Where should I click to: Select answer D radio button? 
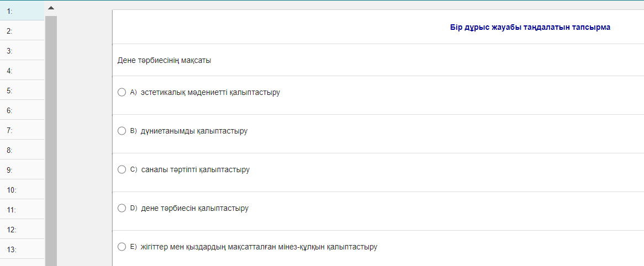click(122, 208)
